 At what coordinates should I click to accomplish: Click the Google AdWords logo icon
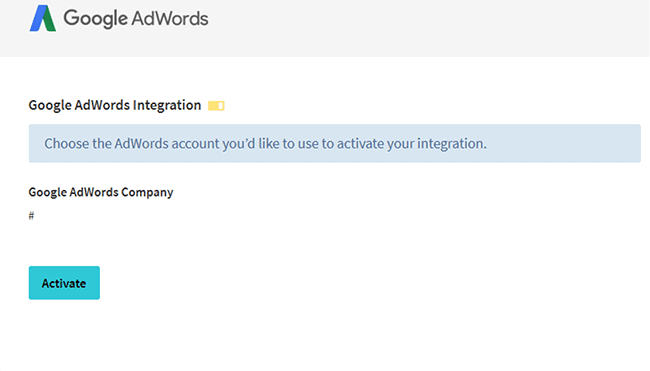[x=43, y=18]
